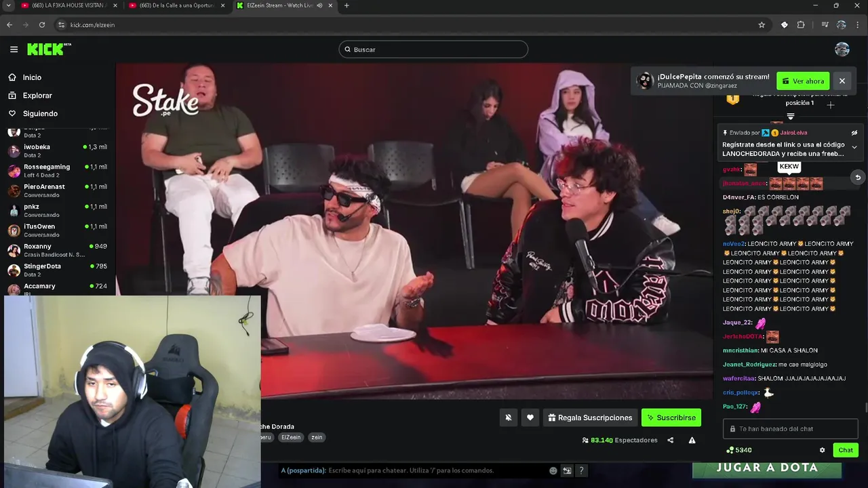Open the media control music icon
The image size is (868, 488).
825,25
